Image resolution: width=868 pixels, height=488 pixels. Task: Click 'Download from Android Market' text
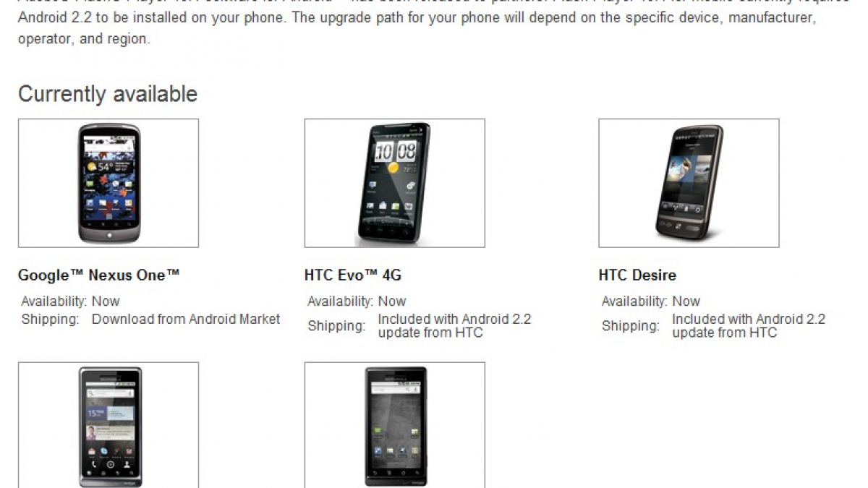[x=186, y=319]
